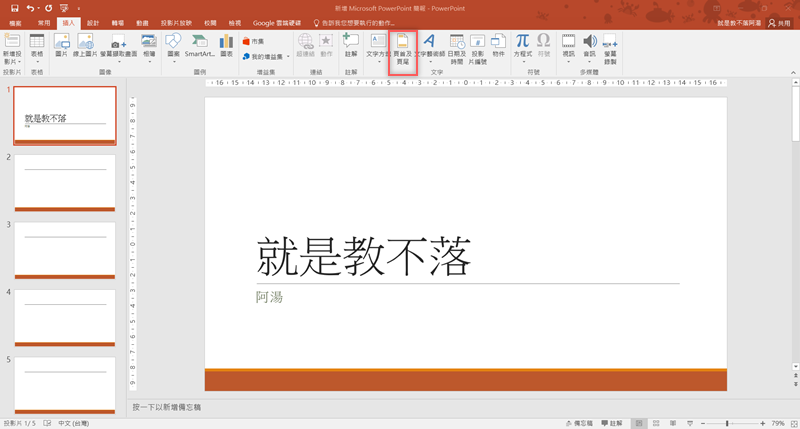The width and height of the screenshot is (800, 429).
Task: Open the 檔案 (File) menu tab
Action: pos(15,23)
